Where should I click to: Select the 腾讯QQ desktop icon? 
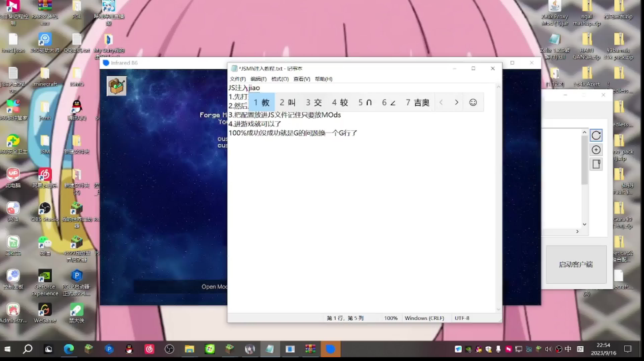[x=76, y=110]
